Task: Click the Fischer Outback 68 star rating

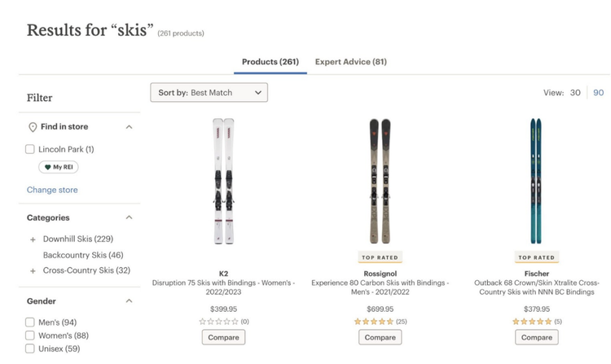Action: pos(532,322)
